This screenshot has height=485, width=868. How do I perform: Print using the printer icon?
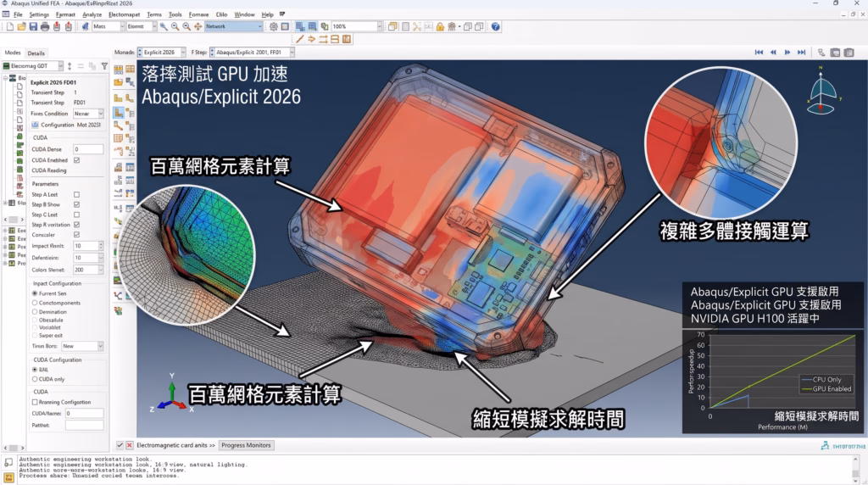pyautogui.click(x=45, y=26)
